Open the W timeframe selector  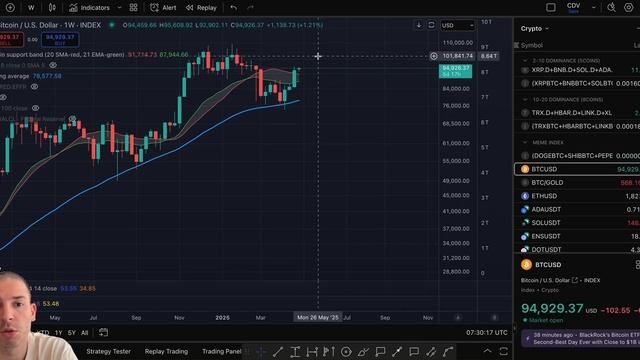point(31,7)
